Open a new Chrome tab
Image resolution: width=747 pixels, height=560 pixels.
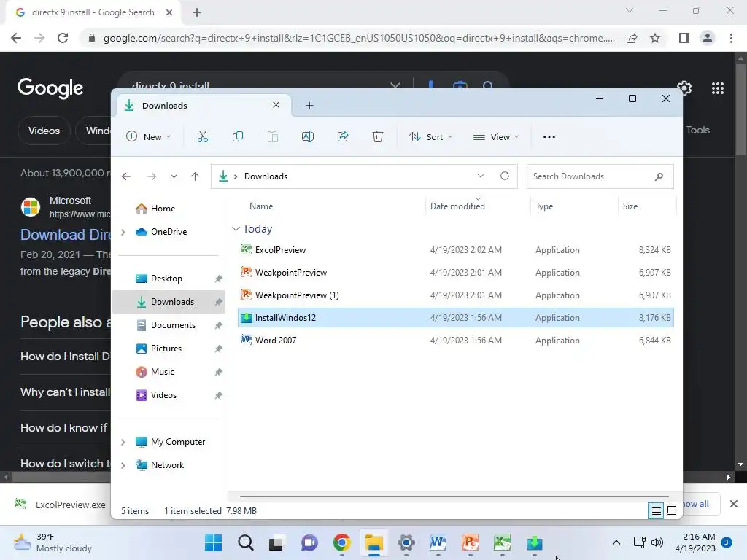tap(197, 12)
